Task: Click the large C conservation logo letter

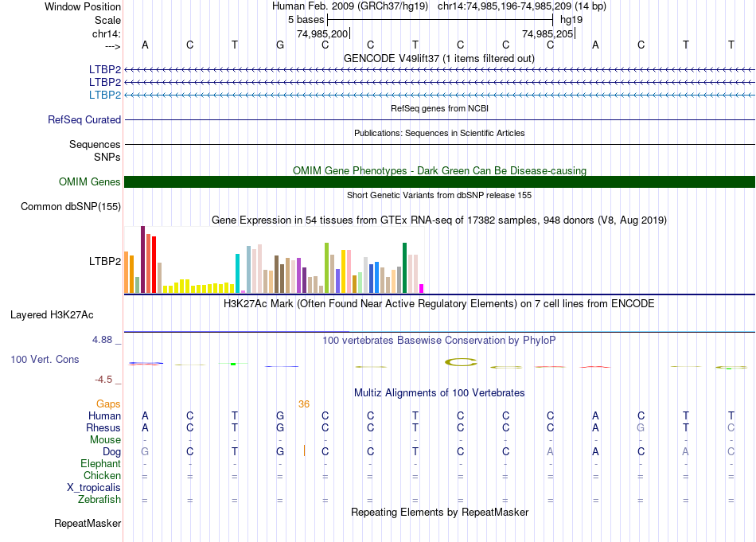Action: tap(461, 362)
